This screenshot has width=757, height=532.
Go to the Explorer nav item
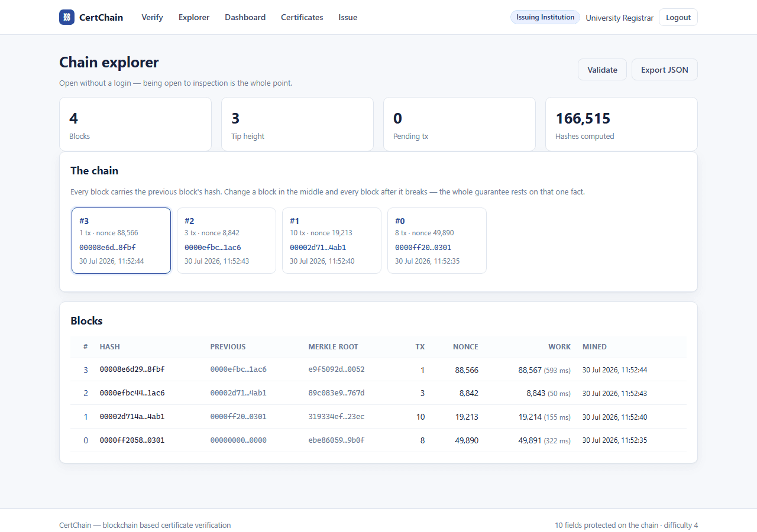click(194, 17)
